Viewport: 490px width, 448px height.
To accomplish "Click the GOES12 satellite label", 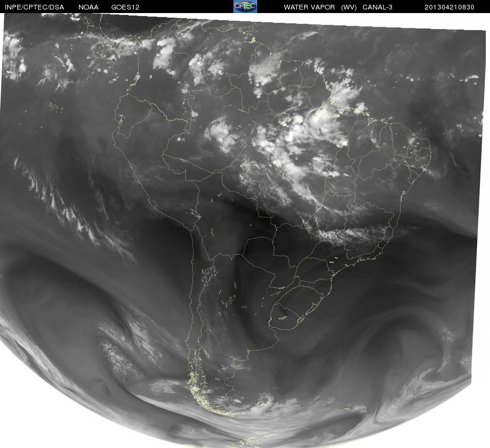I will (x=125, y=7).
